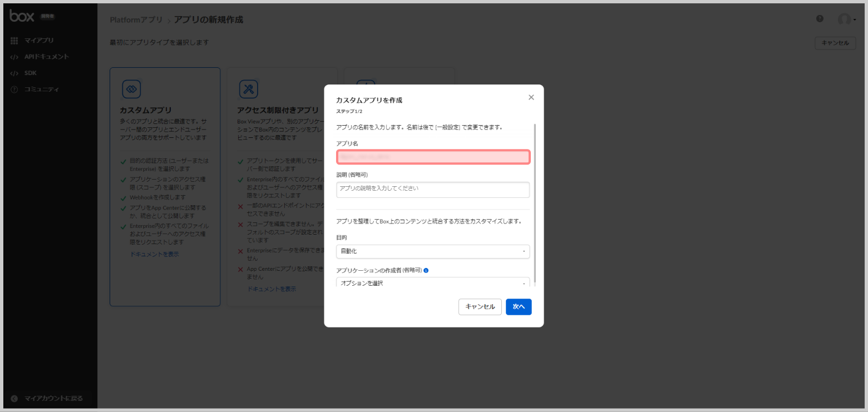Click the マイアプリ grid icon
This screenshot has height=412, width=868.
(x=14, y=41)
